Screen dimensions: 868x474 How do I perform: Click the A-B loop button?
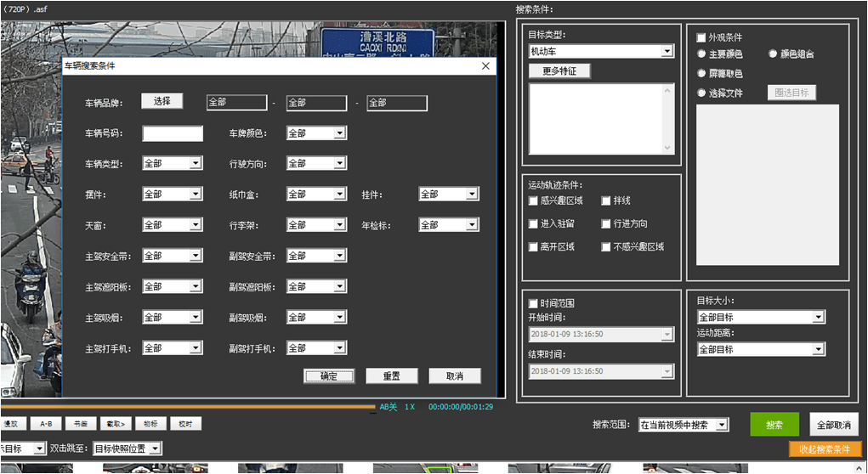point(46,423)
